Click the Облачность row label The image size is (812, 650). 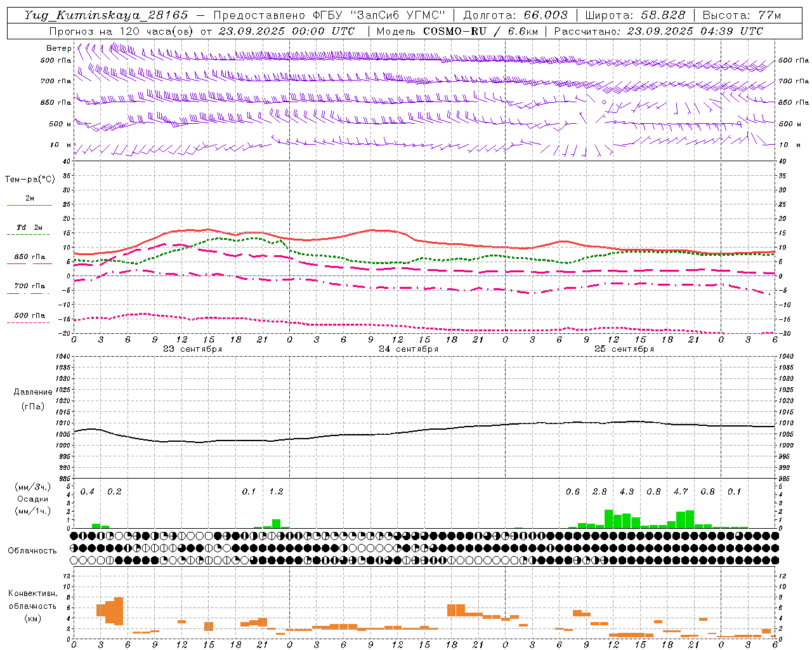[32, 550]
